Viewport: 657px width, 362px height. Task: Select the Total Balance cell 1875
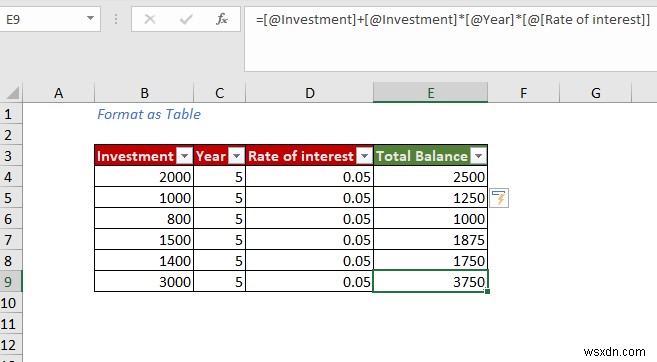tap(430, 240)
